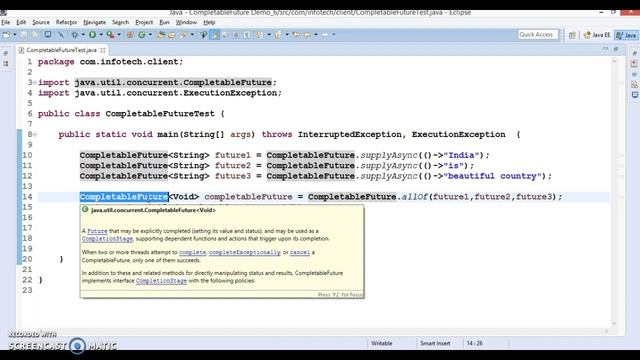Collapse the main method at line 8
This screenshot has width=640, height=360.
click(x=35, y=134)
